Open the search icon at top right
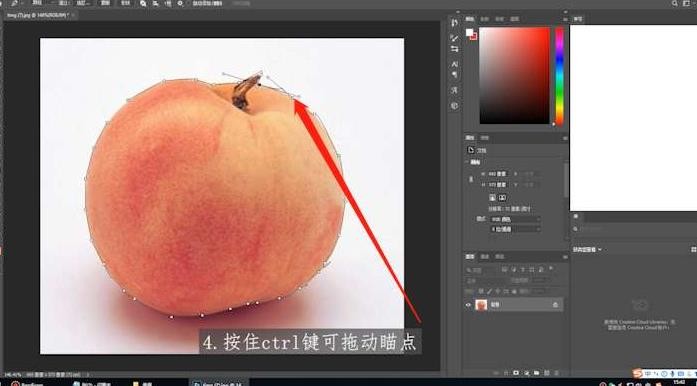This screenshot has width=697, height=386. (x=675, y=4)
